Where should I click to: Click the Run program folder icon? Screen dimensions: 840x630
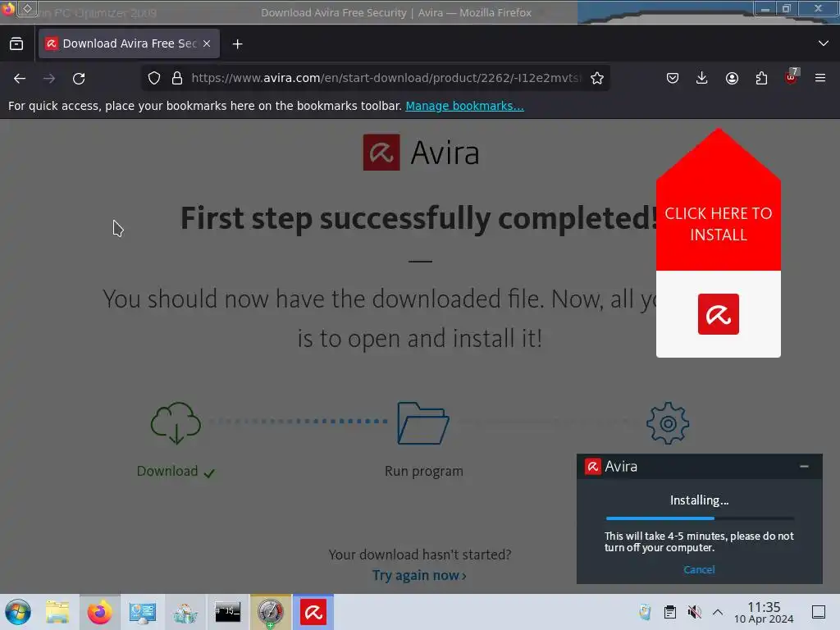click(423, 423)
